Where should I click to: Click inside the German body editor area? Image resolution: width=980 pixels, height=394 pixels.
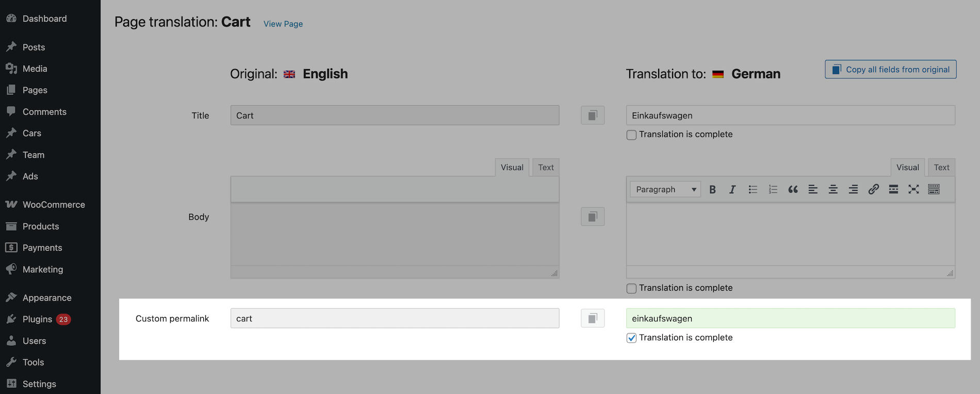[791, 234]
